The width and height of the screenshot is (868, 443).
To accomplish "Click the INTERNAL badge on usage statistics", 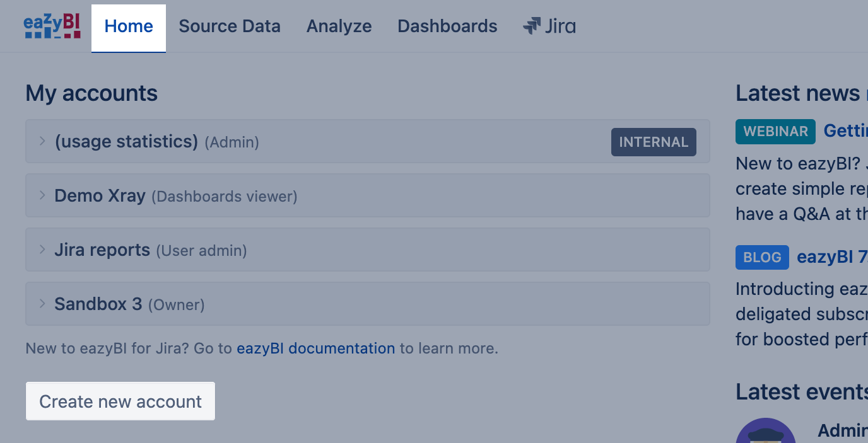I will [x=653, y=142].
